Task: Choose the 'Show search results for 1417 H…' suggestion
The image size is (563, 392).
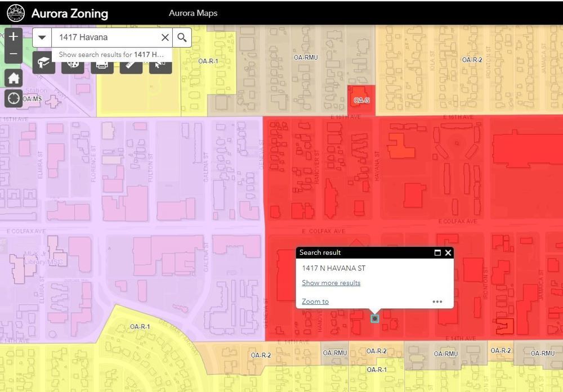Action: click(111, 55)
